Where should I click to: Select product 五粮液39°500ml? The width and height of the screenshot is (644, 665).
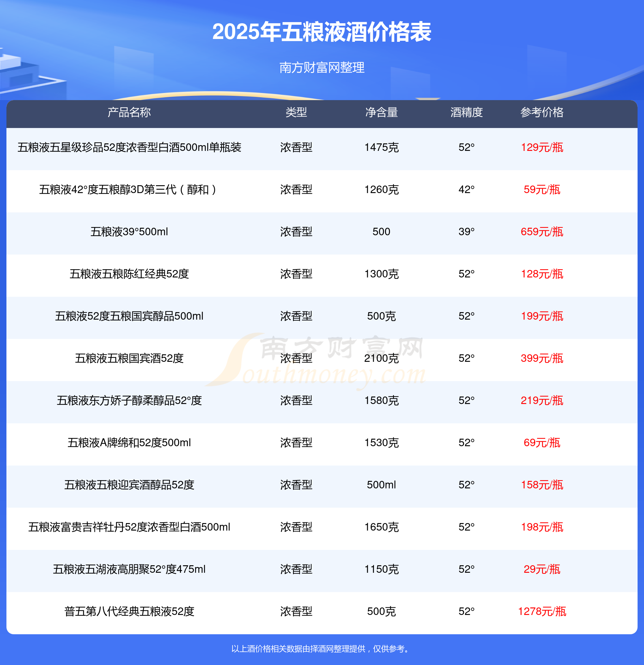click(x=129, y=232)
